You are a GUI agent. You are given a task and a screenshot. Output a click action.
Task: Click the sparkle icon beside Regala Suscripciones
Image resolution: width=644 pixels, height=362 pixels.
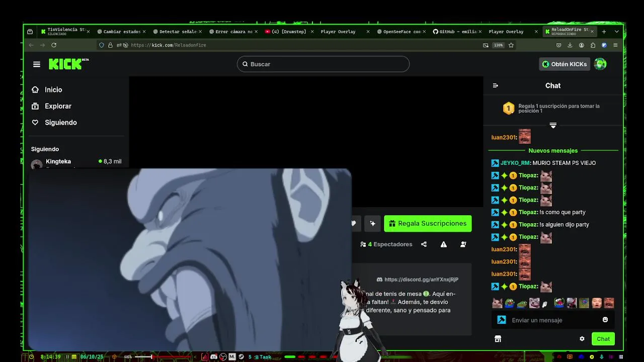pos(372,223)
